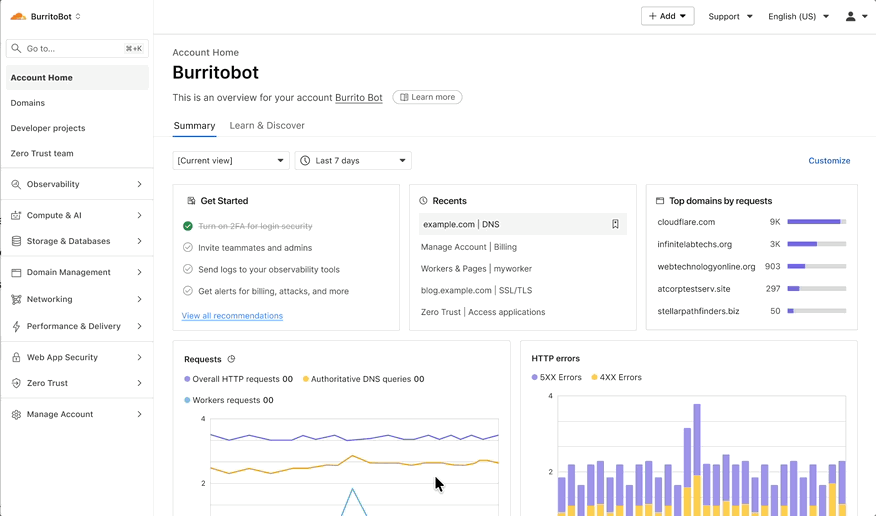This screenshot has width=876, height=516.
Task: Check off Get alerts for billing circle
Action: (188, 291)
